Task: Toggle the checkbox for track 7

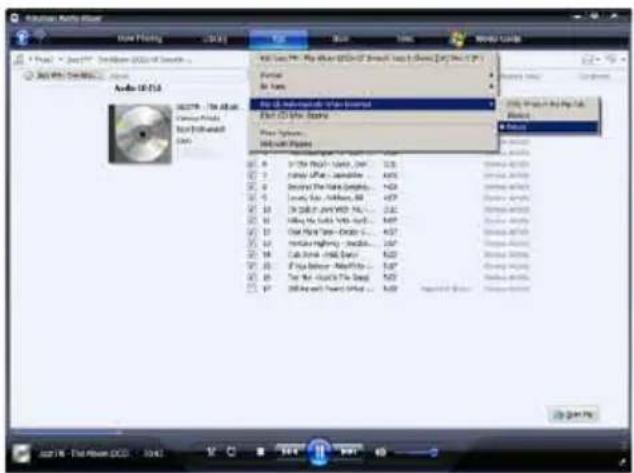Action: coord(251,175)
